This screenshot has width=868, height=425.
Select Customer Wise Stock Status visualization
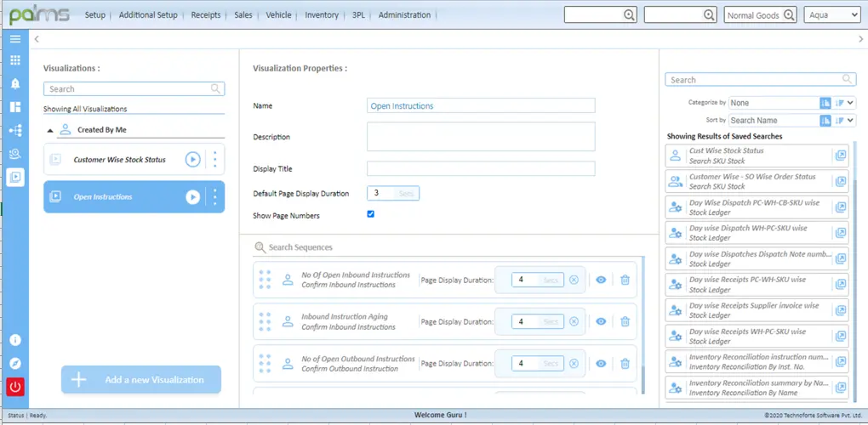tap(119, 160)
